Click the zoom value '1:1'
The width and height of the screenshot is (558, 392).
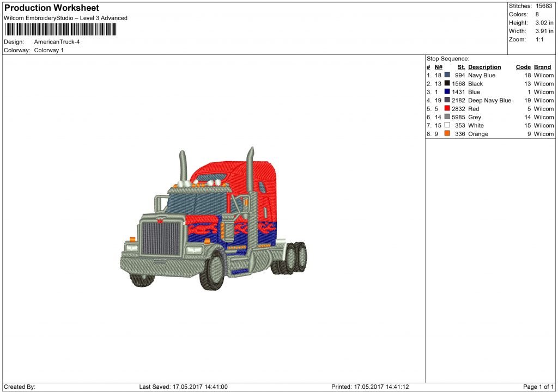(540, 40)
